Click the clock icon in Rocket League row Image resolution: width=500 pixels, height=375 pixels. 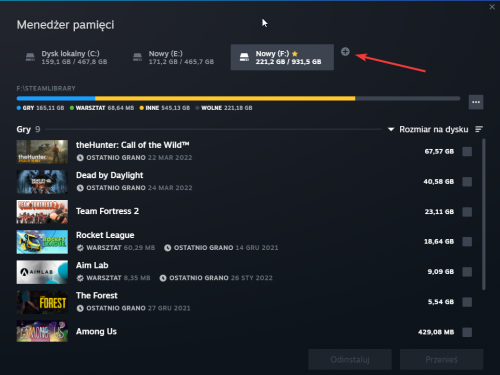(168, 248)
